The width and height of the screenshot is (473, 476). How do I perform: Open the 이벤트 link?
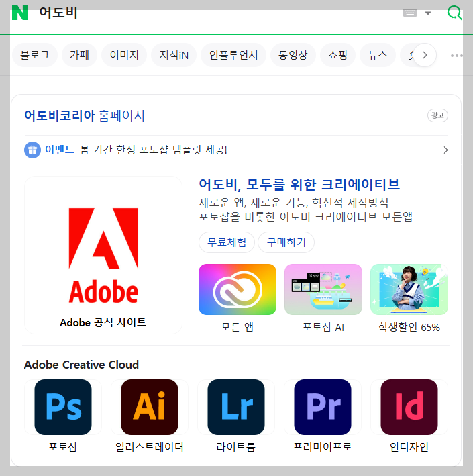pyautogui.click(x=60, y=150)
